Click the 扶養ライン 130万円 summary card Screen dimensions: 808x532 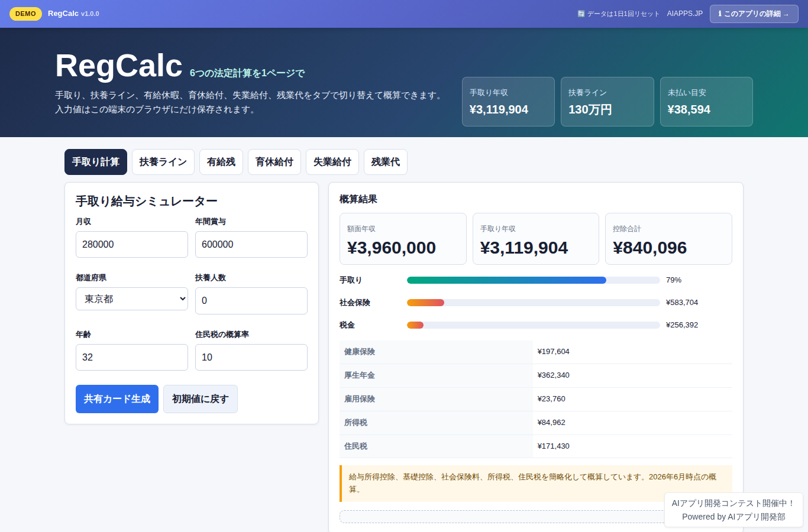pyautogui.click(x=607, y=102)
